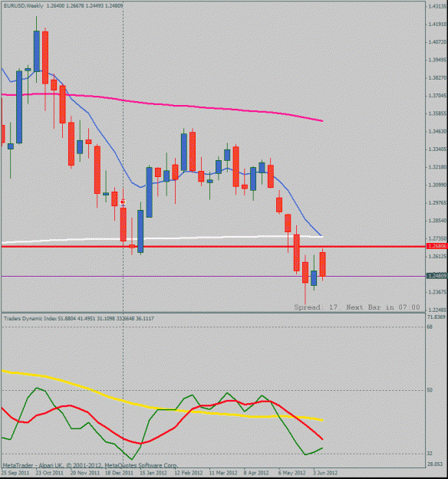Image resolution: width=448 pixels, height=479 pixels.
Task: Click the 1.34630 price axis label
Action: tap(438, 131)
